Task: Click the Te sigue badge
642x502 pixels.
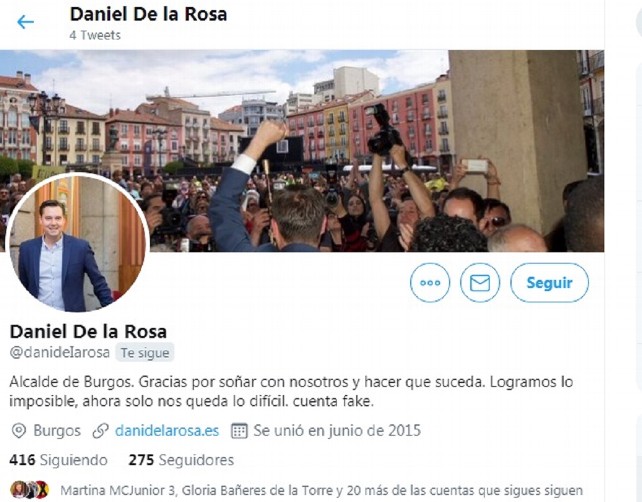Action: click(x=145, y=353)
